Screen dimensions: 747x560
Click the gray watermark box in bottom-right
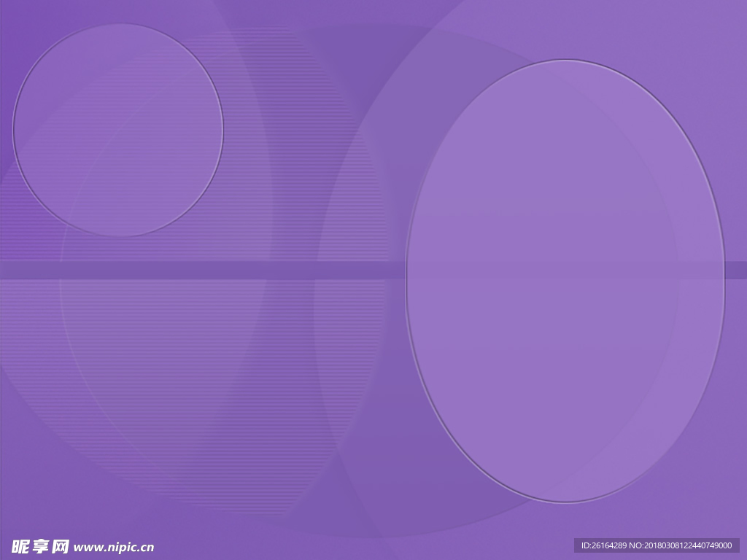coord(657,545)
